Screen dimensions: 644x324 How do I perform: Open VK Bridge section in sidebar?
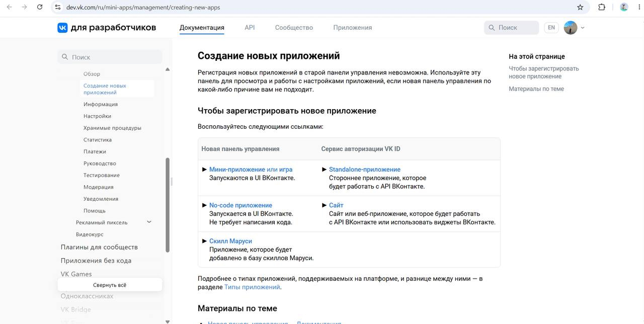tap(76, 309)
